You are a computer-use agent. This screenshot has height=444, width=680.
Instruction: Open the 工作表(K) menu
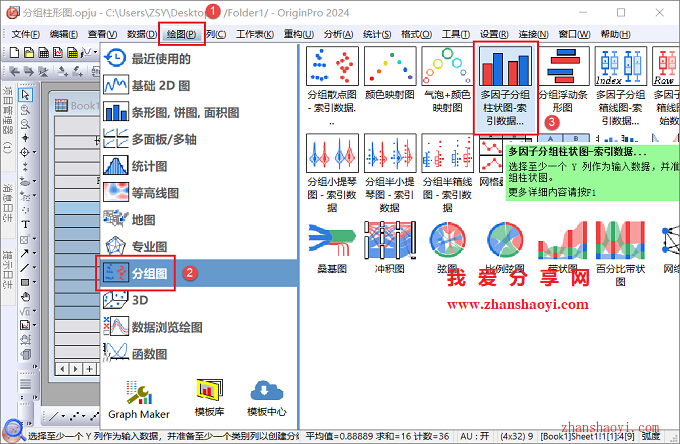255,34
